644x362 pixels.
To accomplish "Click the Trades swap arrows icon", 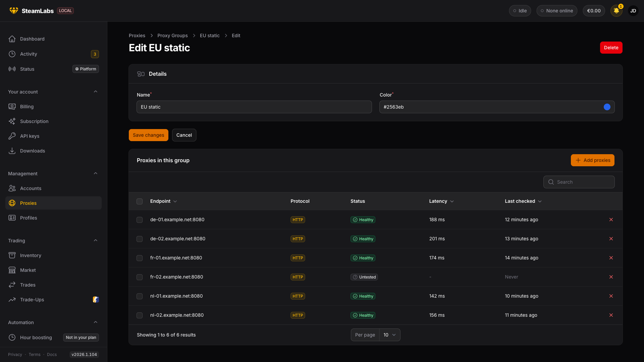I will (x=12, y=285).
